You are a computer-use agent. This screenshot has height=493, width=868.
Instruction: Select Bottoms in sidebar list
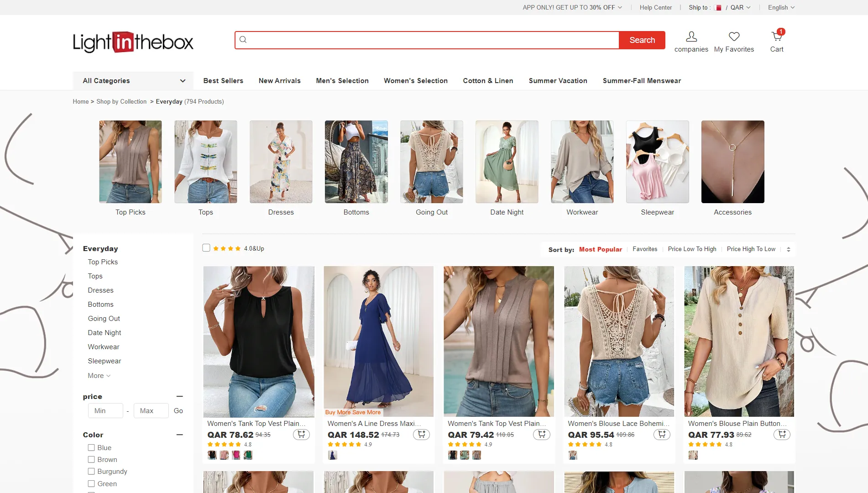tap(100, 304)
